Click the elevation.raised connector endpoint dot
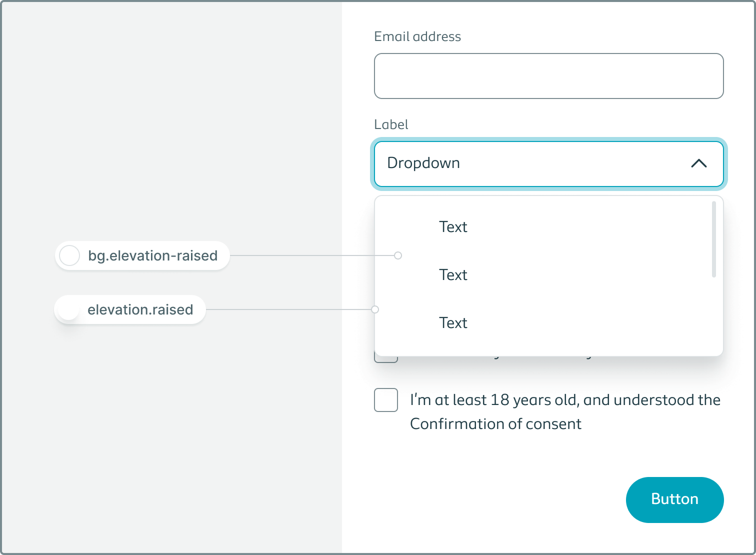Image resolution: width=756 pixels, height=555 pixels. point(375,309)
